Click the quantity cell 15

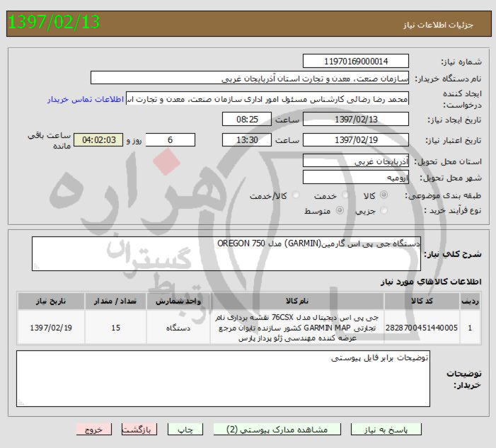click(x=115, y=328)
